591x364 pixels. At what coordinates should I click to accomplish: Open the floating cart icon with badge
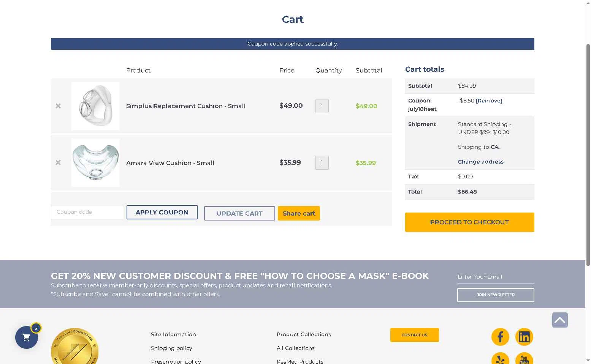coord(27,337)
